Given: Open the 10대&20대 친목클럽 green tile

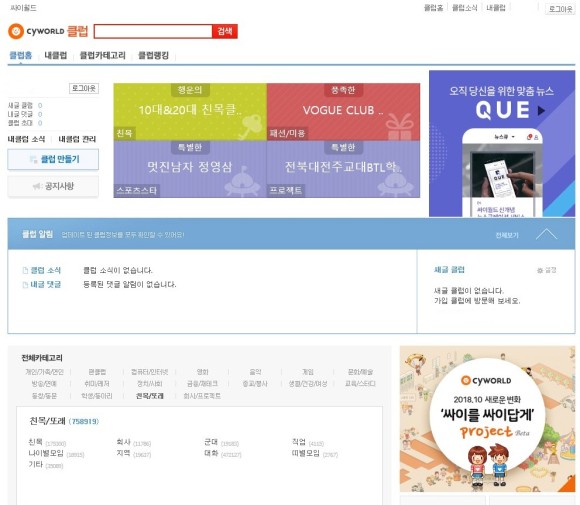Looking at the screenshot, I should pos(190,112).
